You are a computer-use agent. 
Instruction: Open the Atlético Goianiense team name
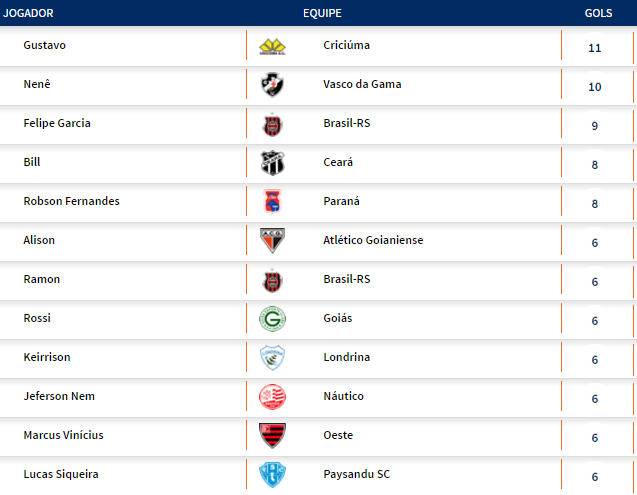click(373, 240)
